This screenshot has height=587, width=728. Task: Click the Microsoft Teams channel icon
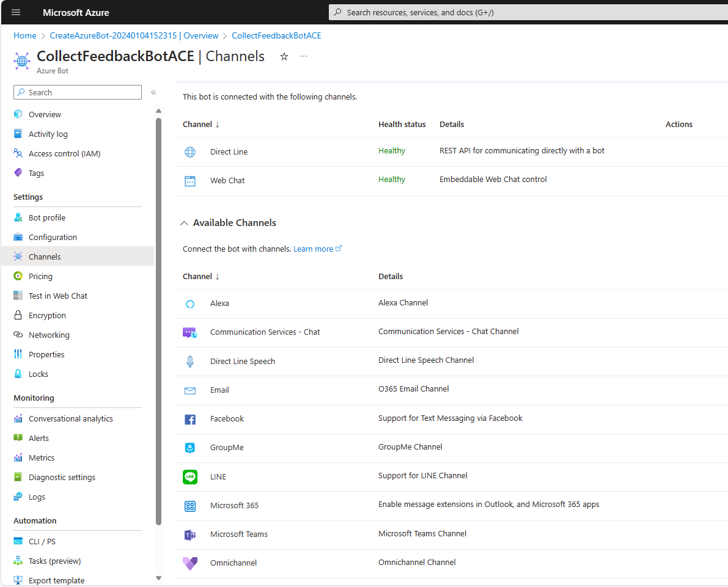coord(190,534)
